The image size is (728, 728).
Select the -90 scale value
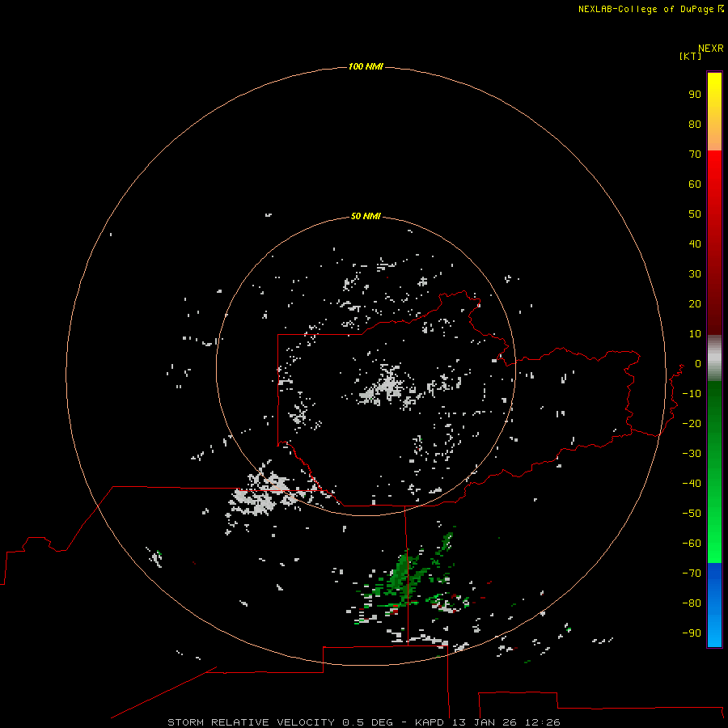click(692, 633)
